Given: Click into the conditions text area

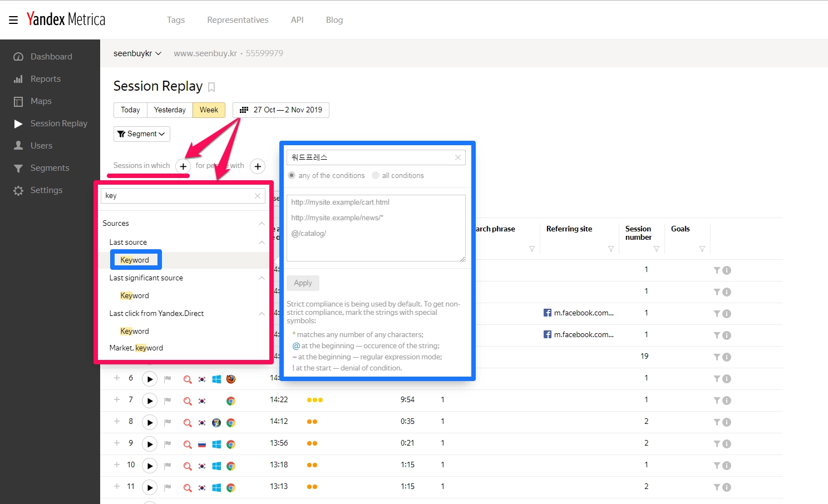Looking at the screenshot, I should [376, 228].
